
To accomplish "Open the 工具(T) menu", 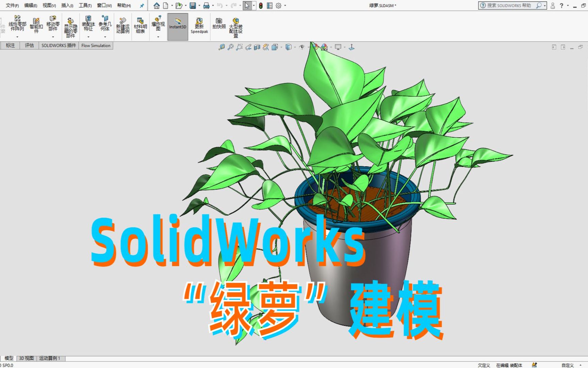I will coord(85,5).
